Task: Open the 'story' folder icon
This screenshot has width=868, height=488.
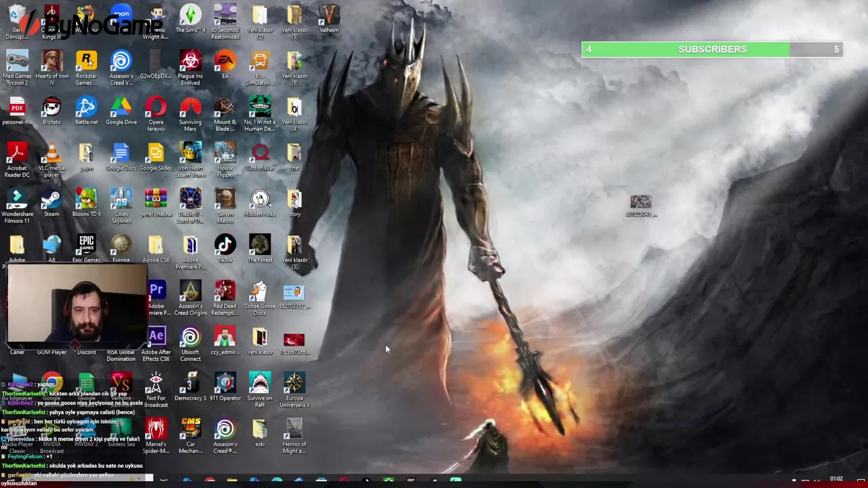Action: pyautogui.click(x=294, y=203)
